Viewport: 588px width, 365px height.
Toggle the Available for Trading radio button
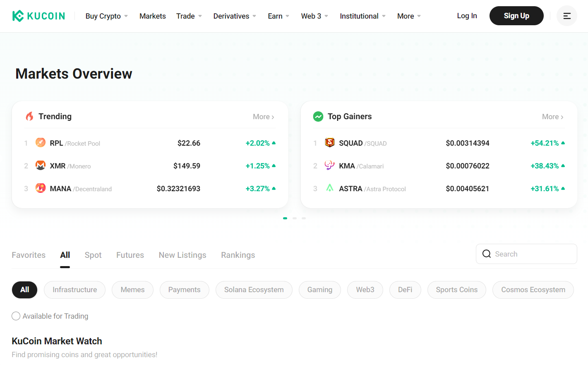pos(16,316)
